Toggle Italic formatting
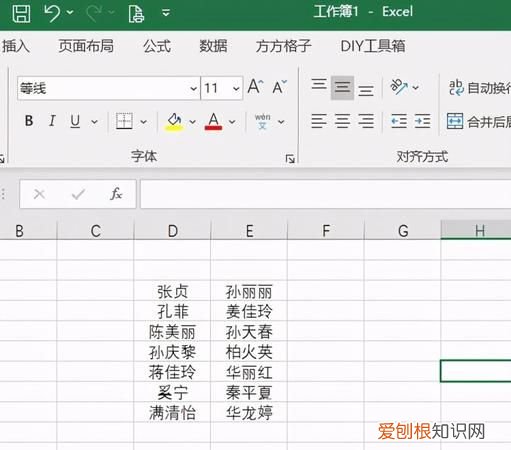The width and height of the screenshot is (511, 450). tap(52, 121)
